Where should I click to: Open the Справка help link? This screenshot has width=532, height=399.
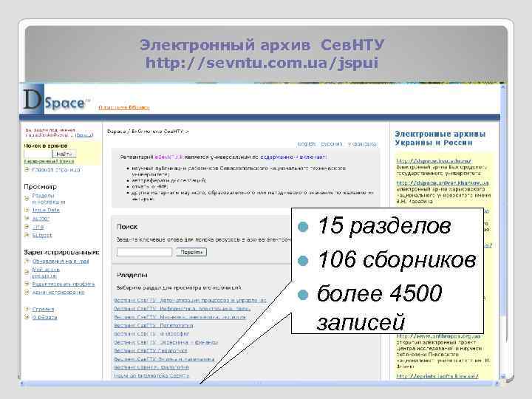[x=43, y=309]
